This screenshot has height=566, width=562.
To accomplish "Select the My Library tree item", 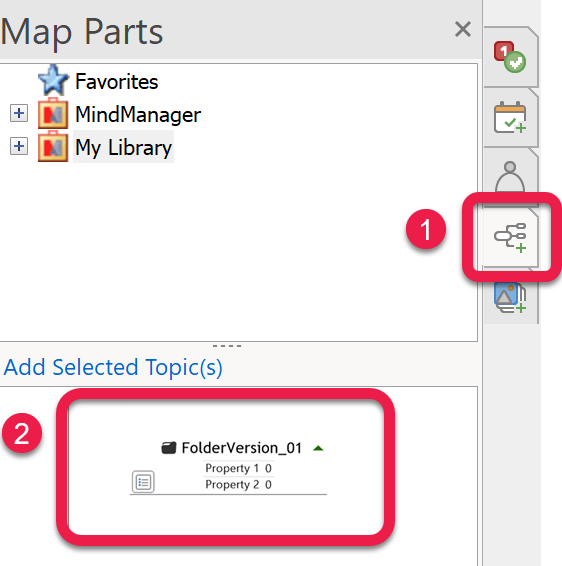I will [123, 147].
